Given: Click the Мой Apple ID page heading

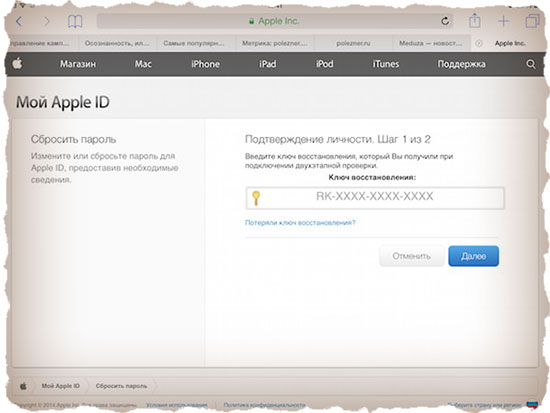Looking at the screenshot, I should (x=63, y=102).
